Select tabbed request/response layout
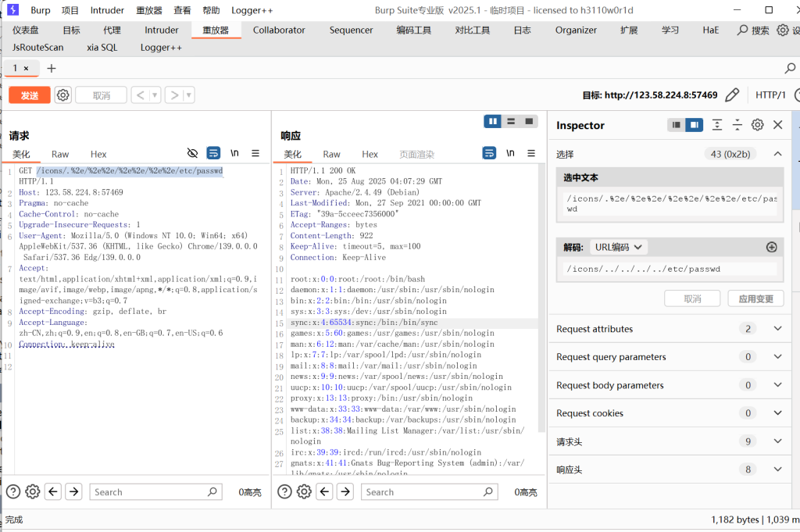The image size is (800, 532). click(529, 121)
